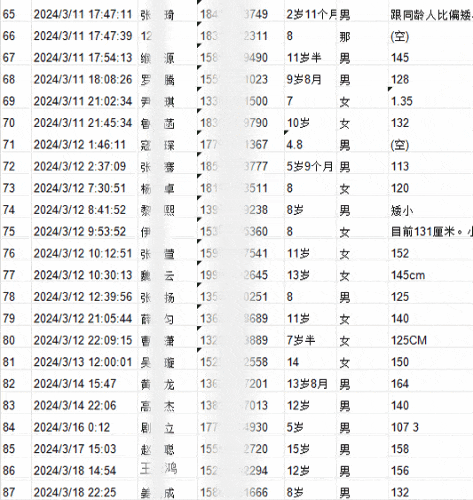Image resolution: width=473 pixels, height=500 pixels.
Task: Select row header 65
Action: pyautogui.click(x=16, y=14)
